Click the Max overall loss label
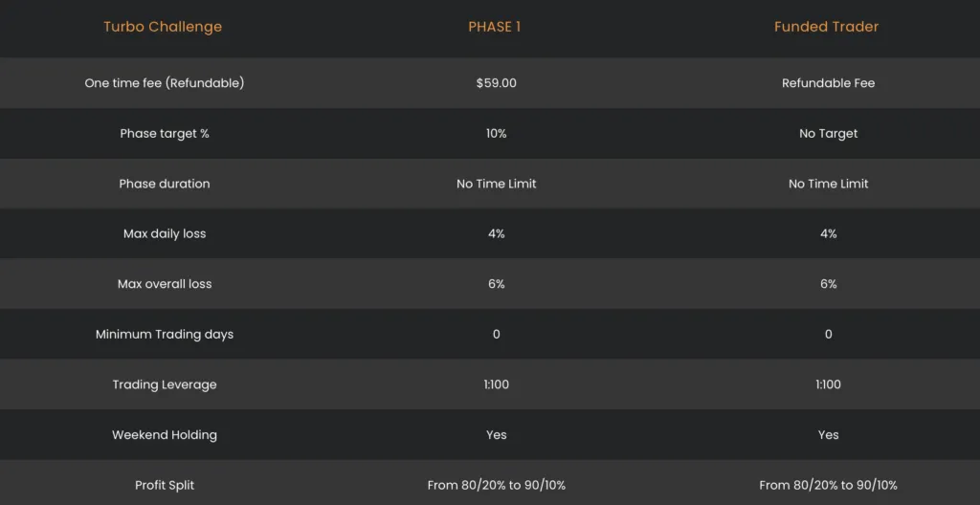The image size is (980, 505). 165,284
